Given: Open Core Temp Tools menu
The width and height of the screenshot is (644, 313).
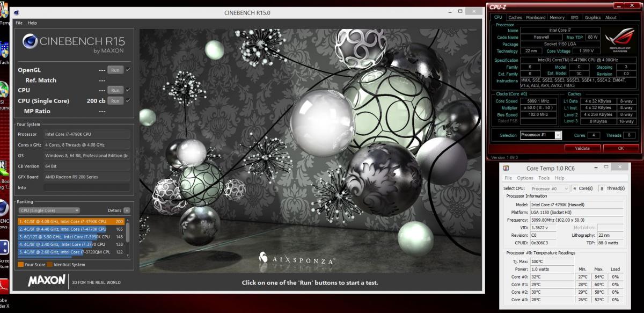Looking at the screenshot, I should pos(544,178).
